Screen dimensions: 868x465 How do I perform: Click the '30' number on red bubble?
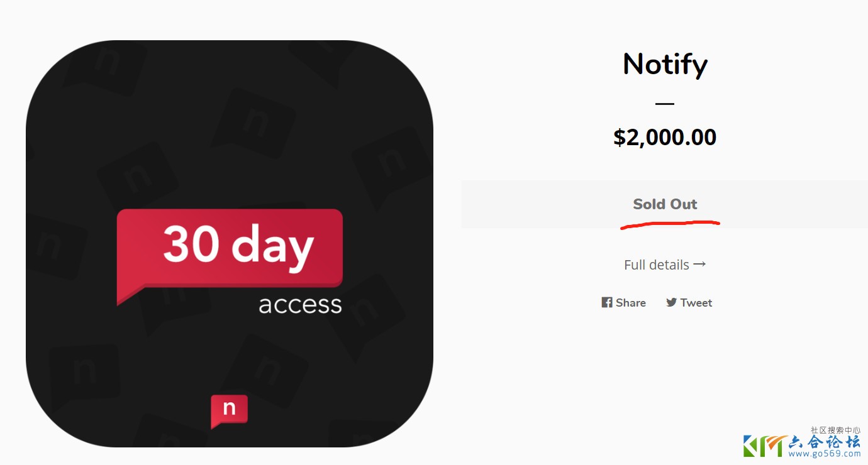pyautogui.click(x=191, y=244)
